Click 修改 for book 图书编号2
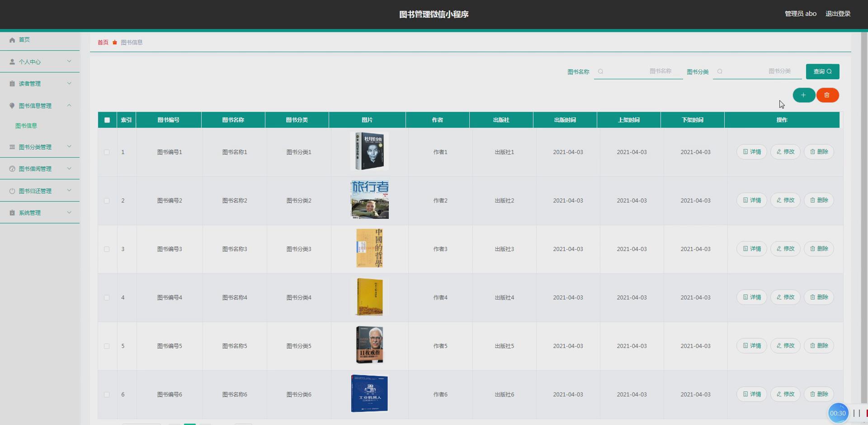Screen dimensions: 868x425 pyautogui.click(x=785, y=200)
